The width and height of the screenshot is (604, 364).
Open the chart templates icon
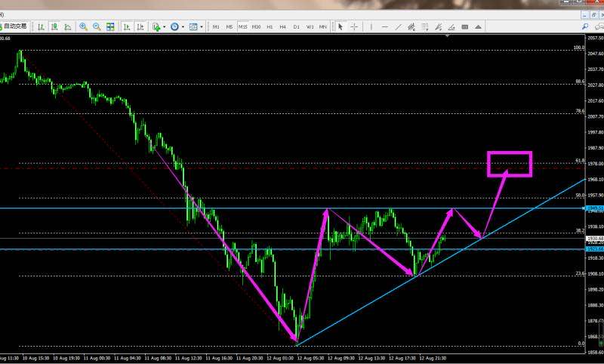click(x=193, y=26)
